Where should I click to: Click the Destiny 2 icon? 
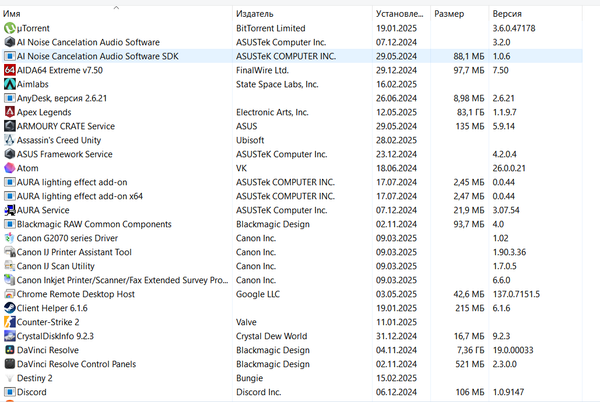(x=10, y=378)
